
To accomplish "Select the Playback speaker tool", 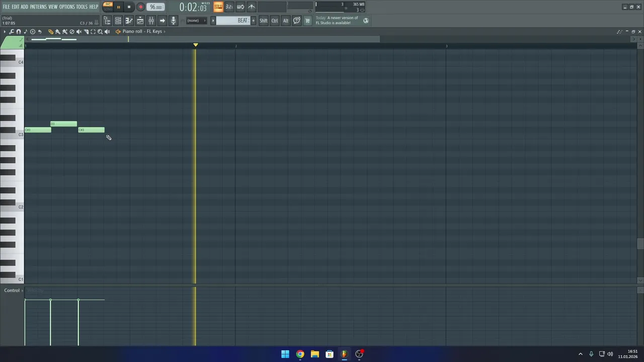I will coord(107,31).
